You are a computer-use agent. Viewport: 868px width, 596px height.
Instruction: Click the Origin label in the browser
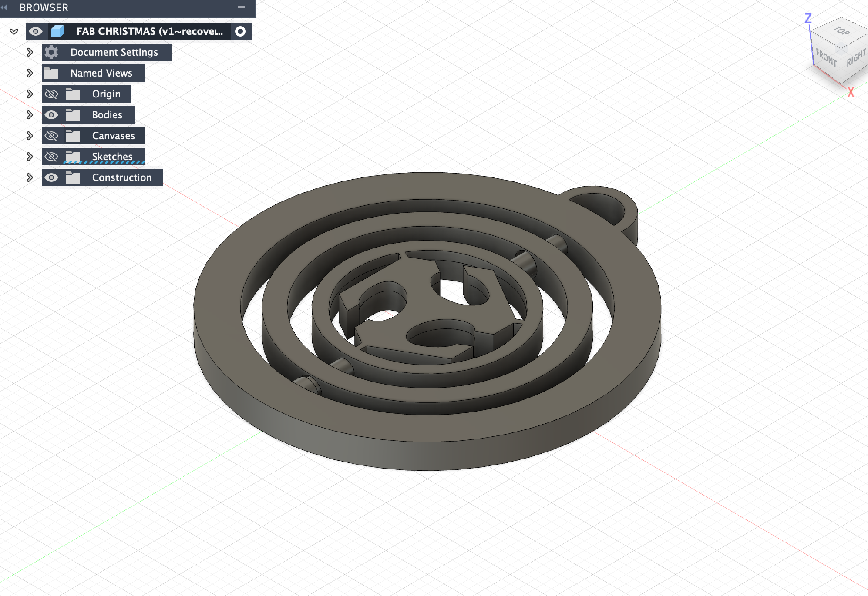click(x=106, y=94)
